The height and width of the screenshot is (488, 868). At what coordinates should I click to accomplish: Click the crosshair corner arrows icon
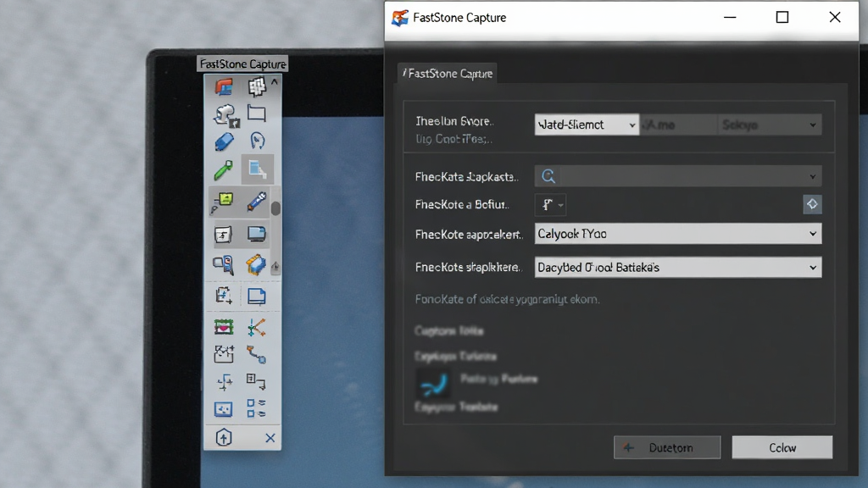225,382
